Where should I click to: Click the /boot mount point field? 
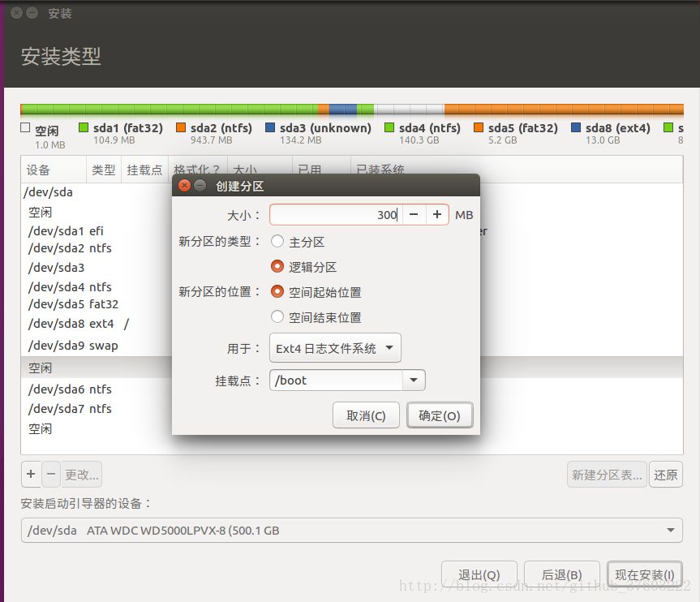336,380
